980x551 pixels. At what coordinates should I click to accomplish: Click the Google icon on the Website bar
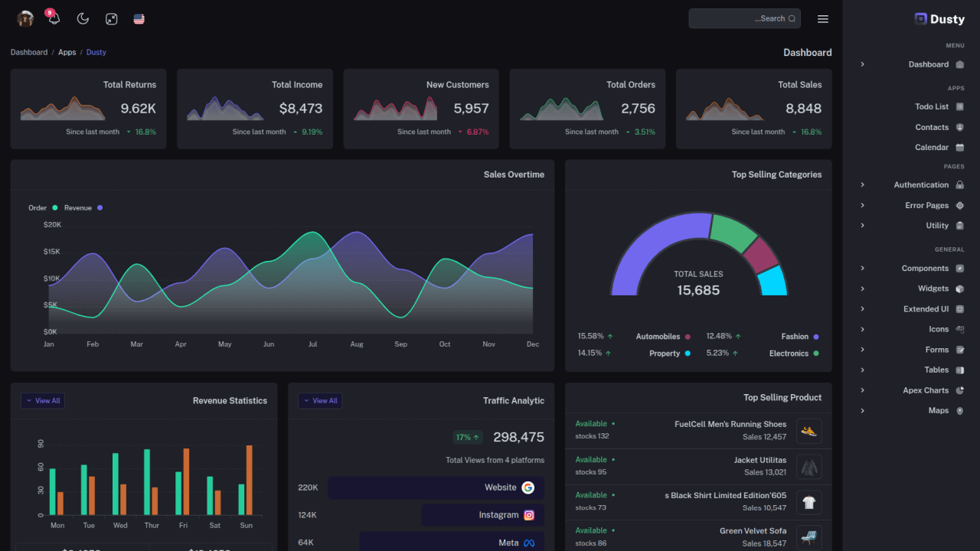point(530,487)
